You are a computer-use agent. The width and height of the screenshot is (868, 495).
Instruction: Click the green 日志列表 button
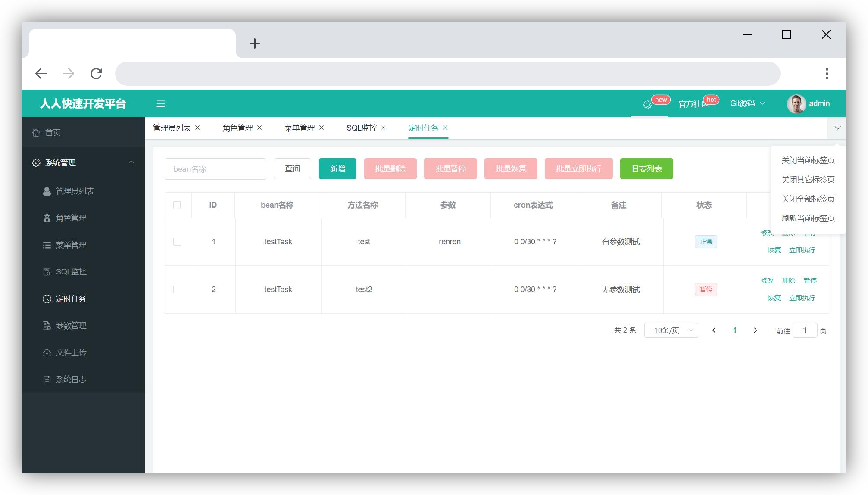point(646,169)
